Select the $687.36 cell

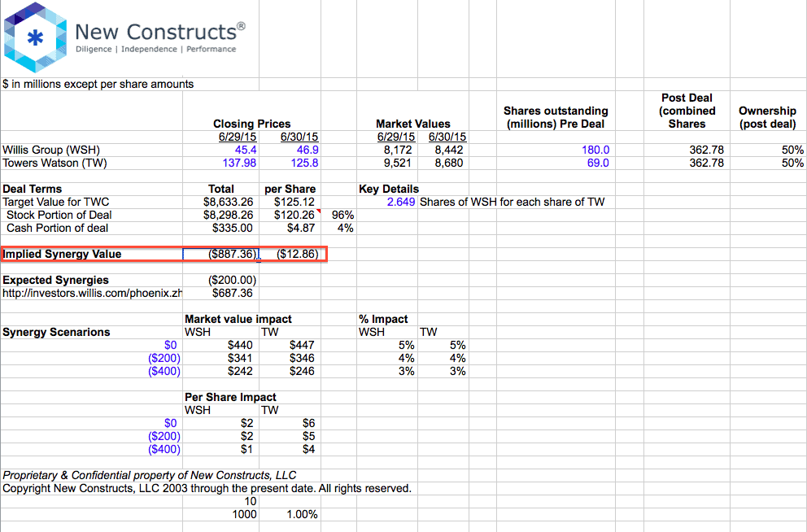(x=232, y=293)
